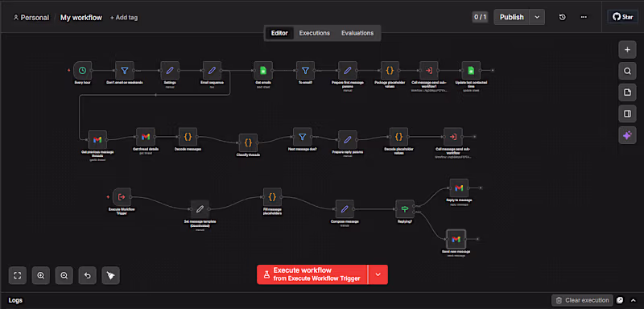Click the fit-to-view canvas button
Screen dimensions: 644x309
click(17, 275)
